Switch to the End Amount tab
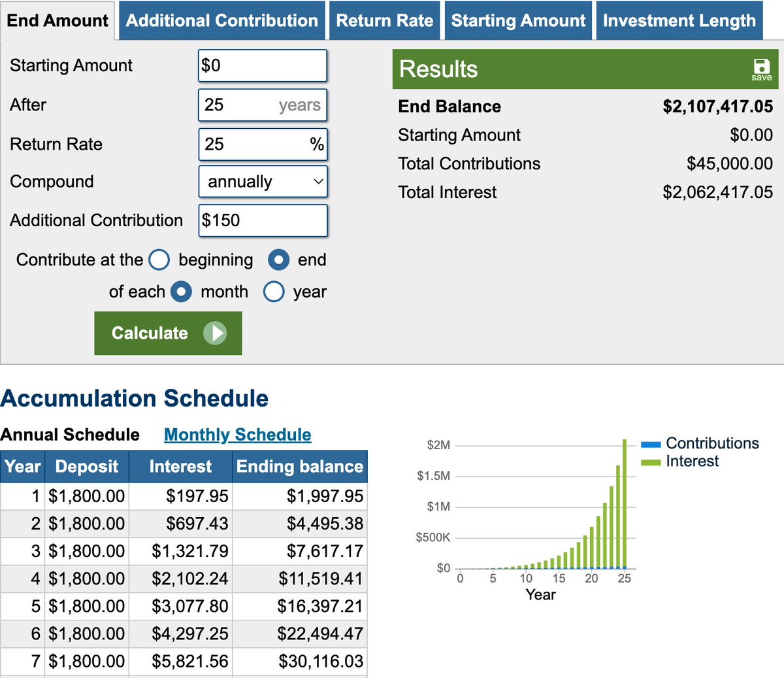Image resolution: width=784 pixels, height=678 pixels. pyautogui.click(x=57, y=20)
